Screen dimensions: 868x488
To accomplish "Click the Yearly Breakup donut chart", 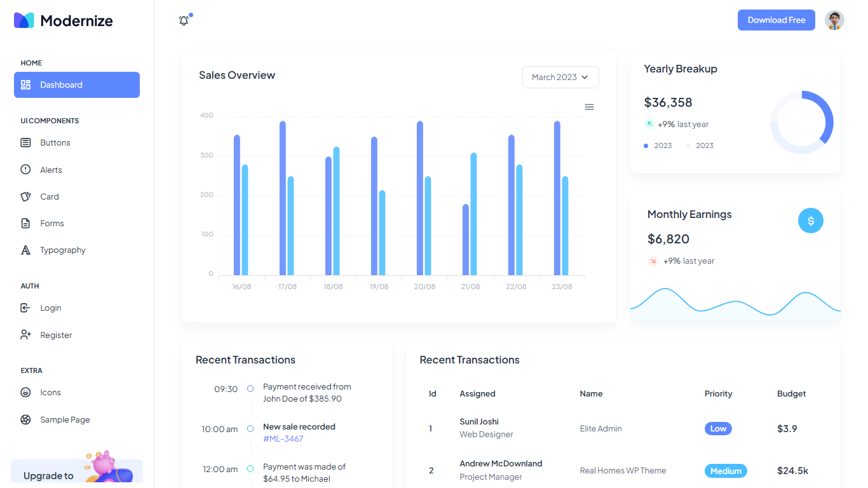I will click(x=802, y=122).
